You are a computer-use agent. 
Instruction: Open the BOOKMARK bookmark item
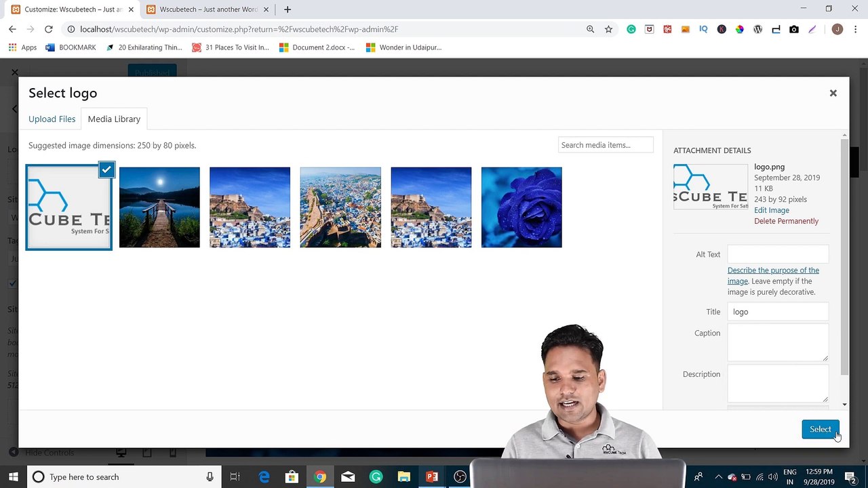(x=71, y=47)
